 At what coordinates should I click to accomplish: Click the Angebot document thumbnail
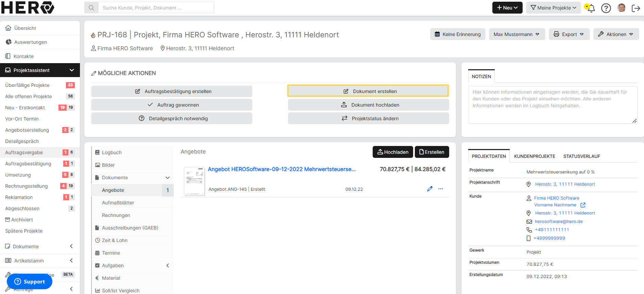[x=194, y=181]
